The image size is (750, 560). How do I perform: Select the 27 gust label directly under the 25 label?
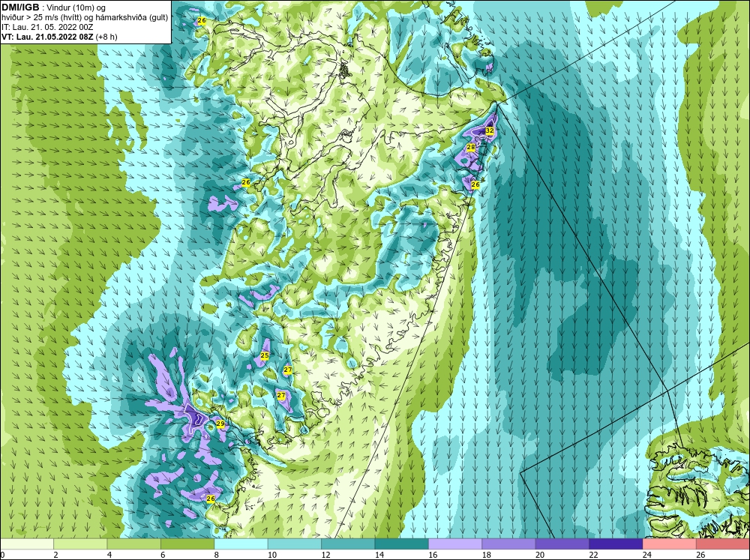click(287, 370)
